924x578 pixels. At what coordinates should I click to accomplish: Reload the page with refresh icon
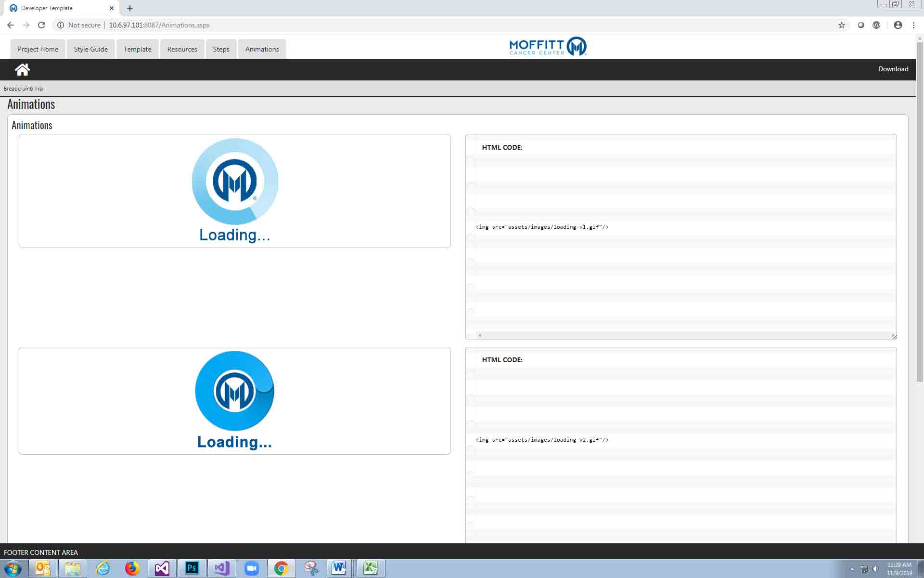click(x=41, y=25)
